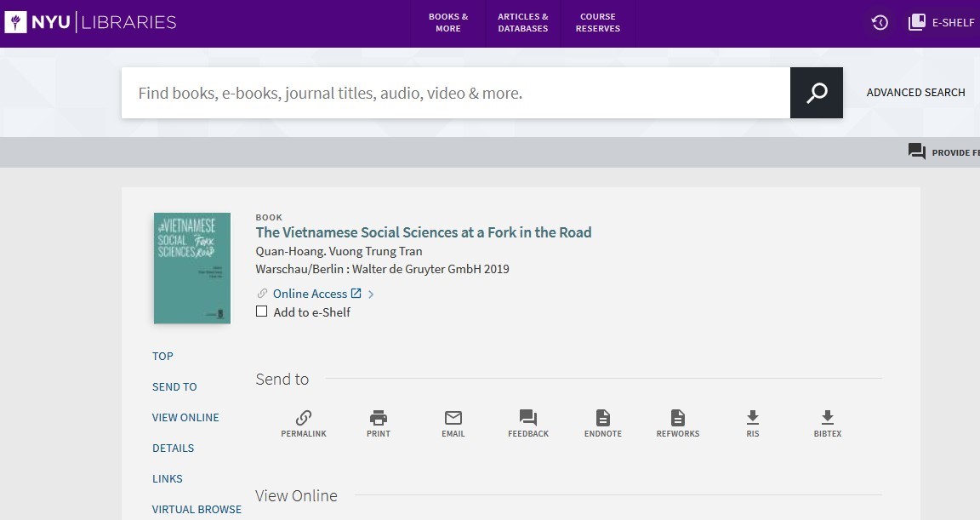Export citation to RefWorks

(677, 423)
